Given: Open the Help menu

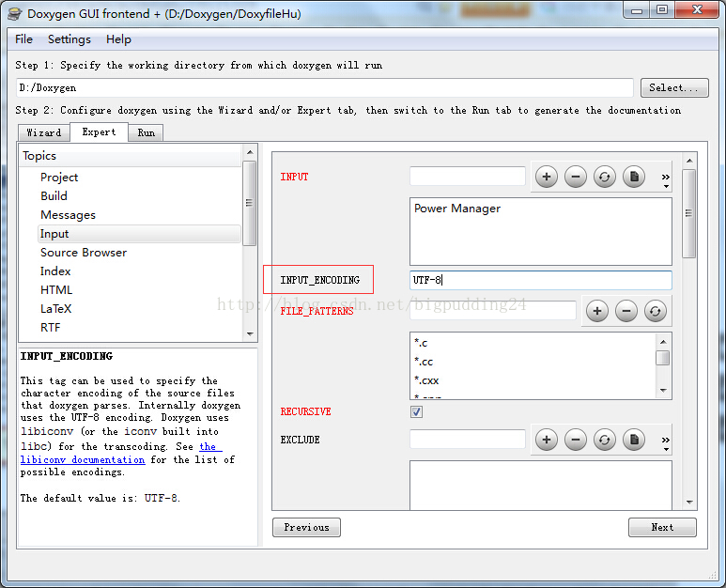Looking at the screenshot, I should pyautogui.click(x=118, y=39).
